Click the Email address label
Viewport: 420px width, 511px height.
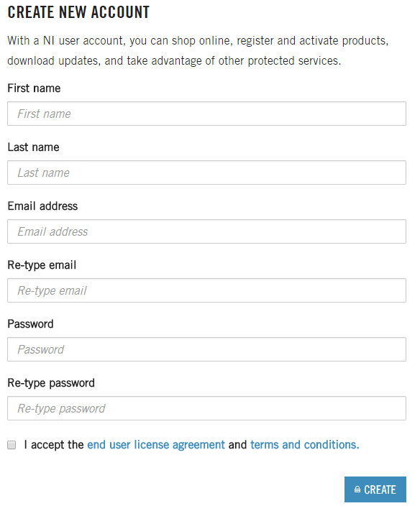[42, 206]
